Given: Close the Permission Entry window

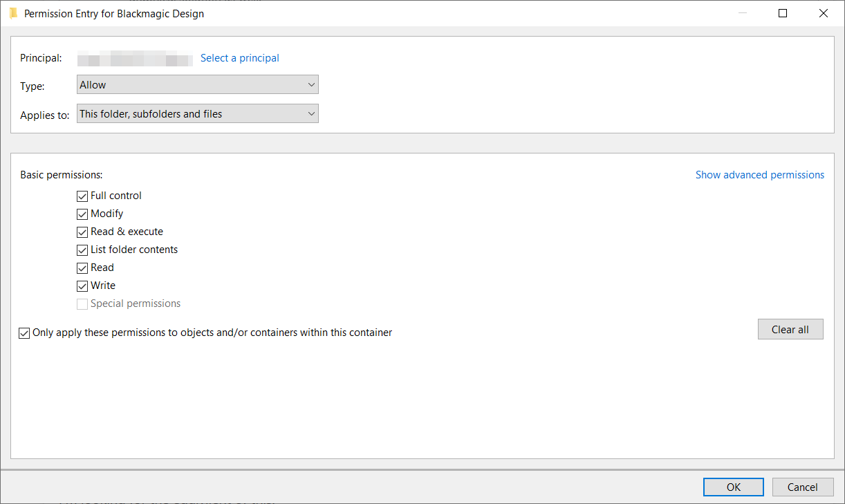Looking at the screenshot, I should click(824, 13).
